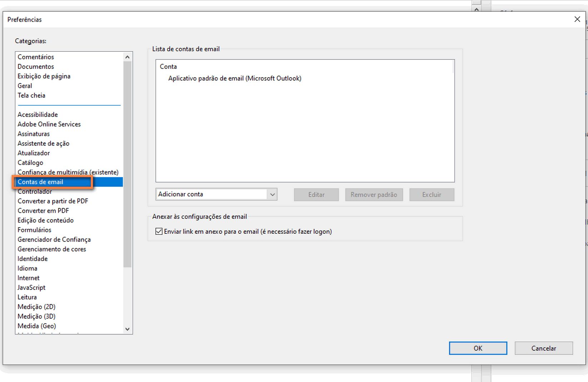Select Gerenciamento de cores category
This screenshot has height=382, width=588.
tap(52, 250)
